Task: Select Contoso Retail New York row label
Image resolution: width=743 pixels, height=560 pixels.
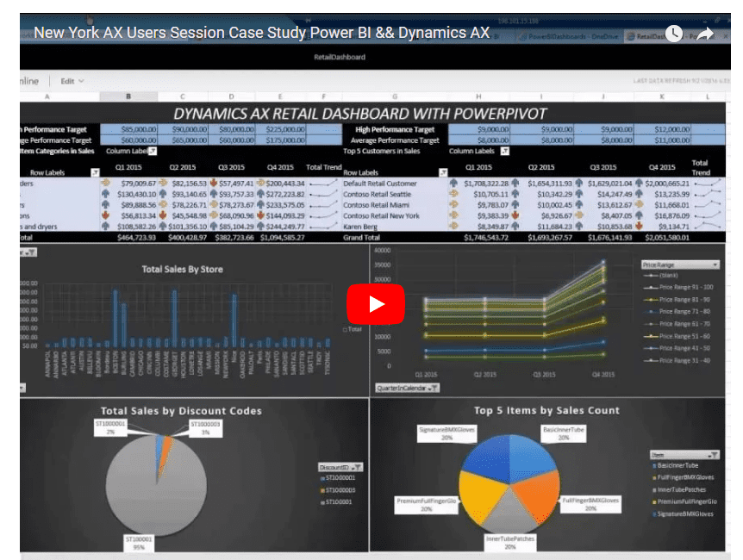Action: click(x=381, y=216)
